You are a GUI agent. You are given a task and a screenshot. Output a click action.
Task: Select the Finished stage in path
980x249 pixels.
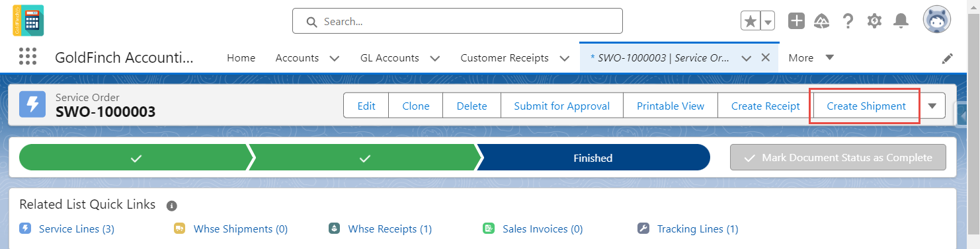click(x=592, y=158)
